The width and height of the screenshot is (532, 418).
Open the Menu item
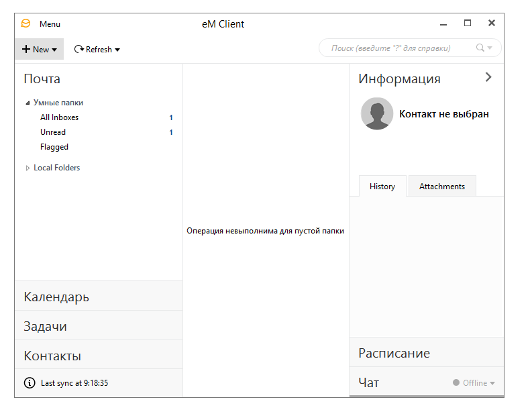(50, 24)
